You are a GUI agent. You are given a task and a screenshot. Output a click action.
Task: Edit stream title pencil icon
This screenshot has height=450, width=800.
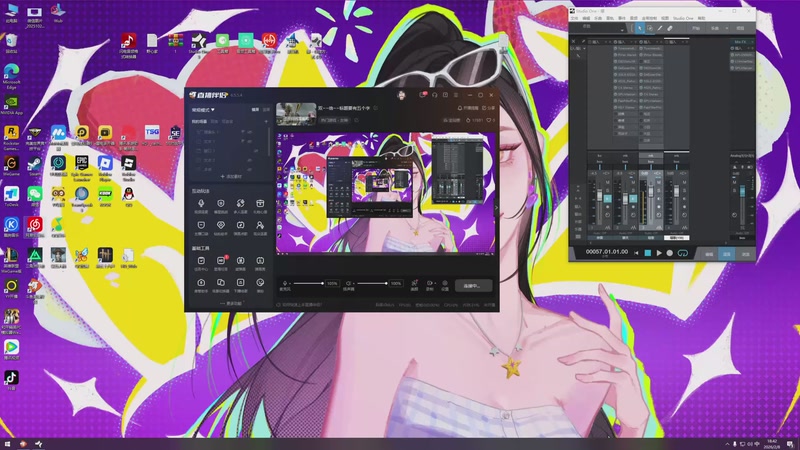(376, 108)
